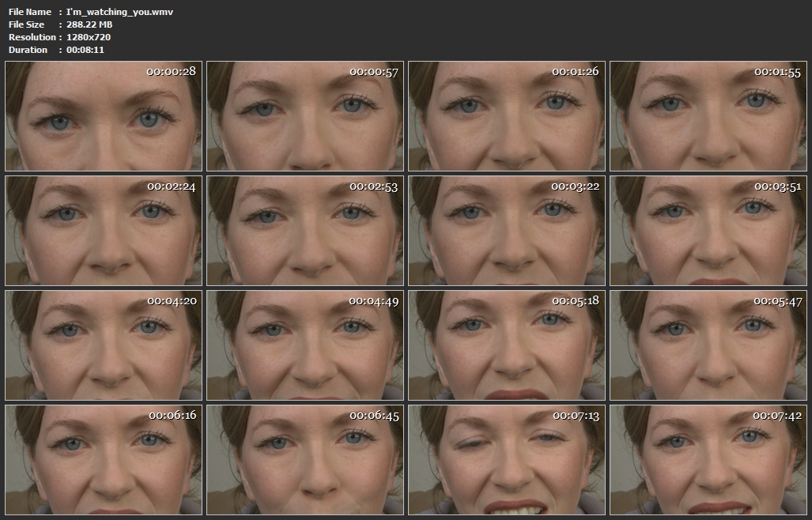This screenshot has width=812, height=520.
Task: Open the thumbnail marked 00:01:26
Action: click(x=507, y=116)
